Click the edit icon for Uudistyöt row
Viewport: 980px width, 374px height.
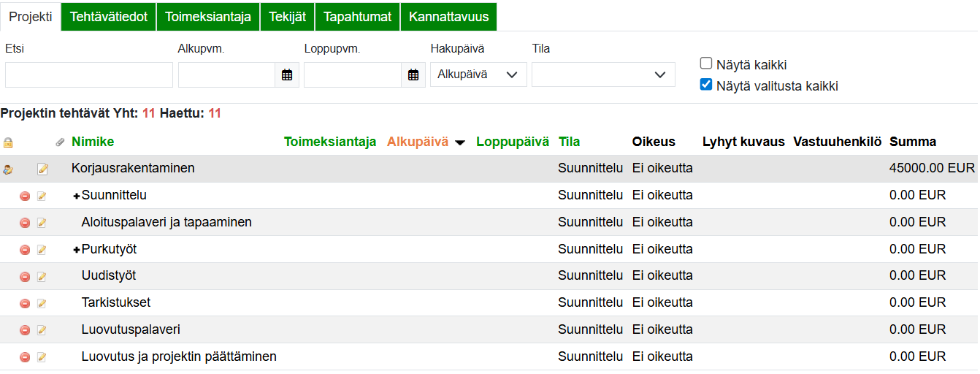[42, 276]
